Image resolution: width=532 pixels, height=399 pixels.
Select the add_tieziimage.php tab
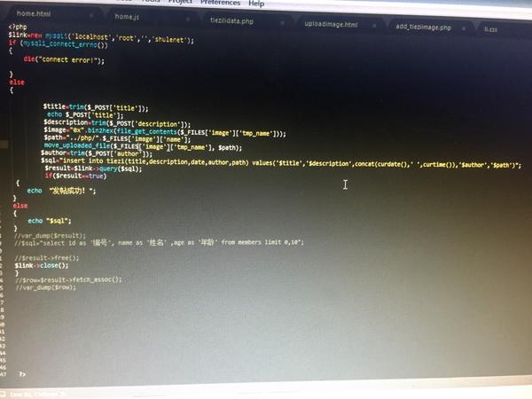click(424, 27)
